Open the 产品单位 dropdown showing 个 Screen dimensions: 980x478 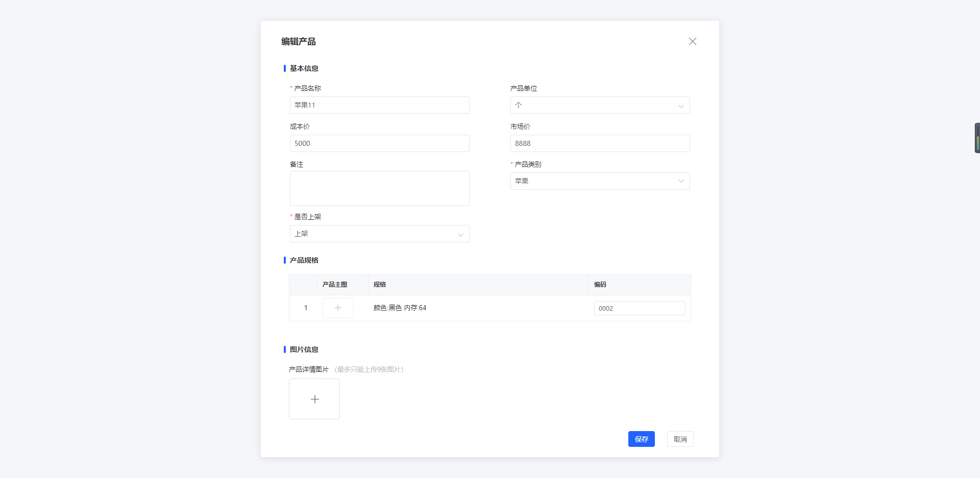pyautogui.click(x=600, y=105)
